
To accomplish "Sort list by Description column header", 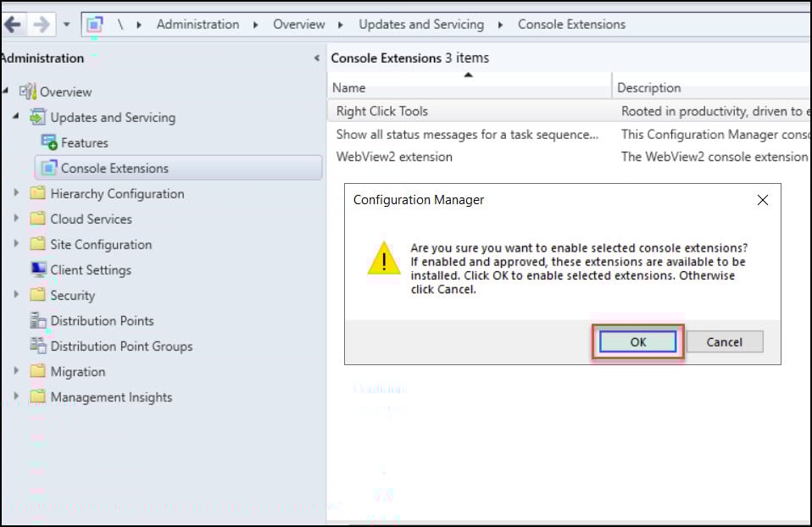I will click(x=711, y=87).
